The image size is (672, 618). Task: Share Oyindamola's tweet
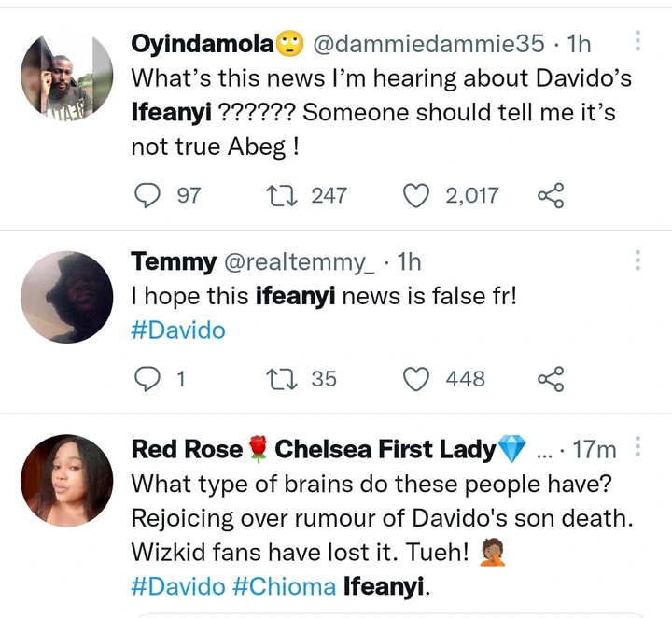pos(551,195)
